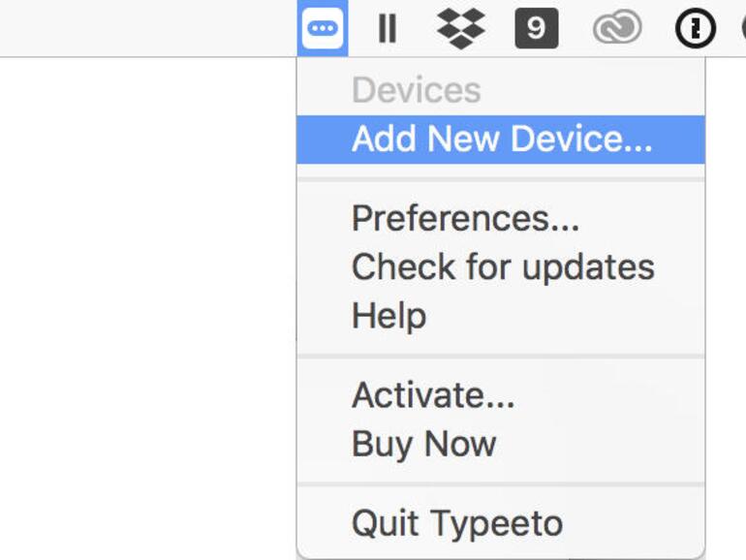The height and width of the screenshot is (560, 746).
Task: Open the Adobe Creative Cloud icon
Action: click(616, 29)
